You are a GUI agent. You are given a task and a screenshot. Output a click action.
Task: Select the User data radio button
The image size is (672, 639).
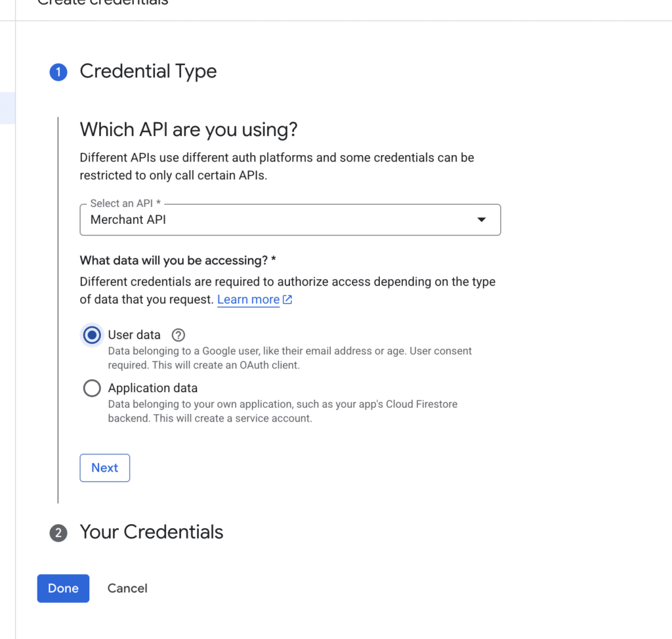pyautogui.click(x=93, y=335)
